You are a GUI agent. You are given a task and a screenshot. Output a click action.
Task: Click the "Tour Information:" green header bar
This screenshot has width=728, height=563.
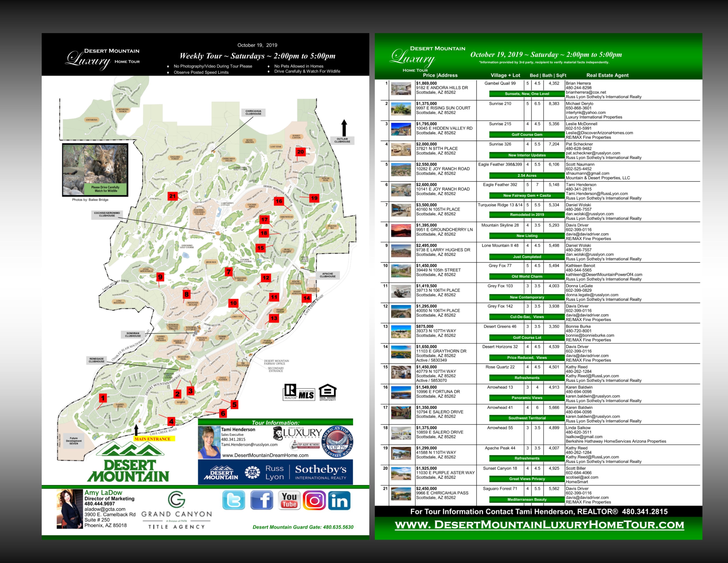click(275, 422)
